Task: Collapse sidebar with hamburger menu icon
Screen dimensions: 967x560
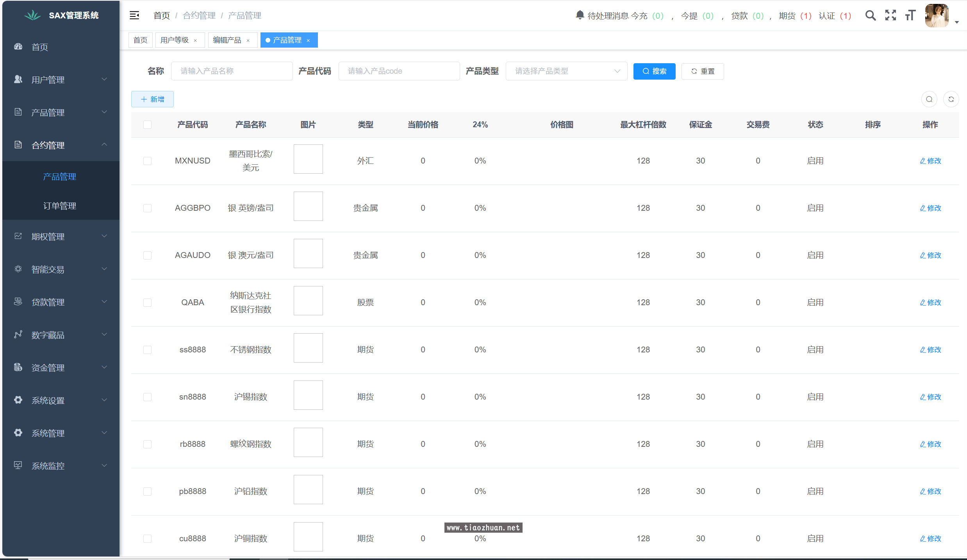Action: pyautogui.click(x=134, y=16)
